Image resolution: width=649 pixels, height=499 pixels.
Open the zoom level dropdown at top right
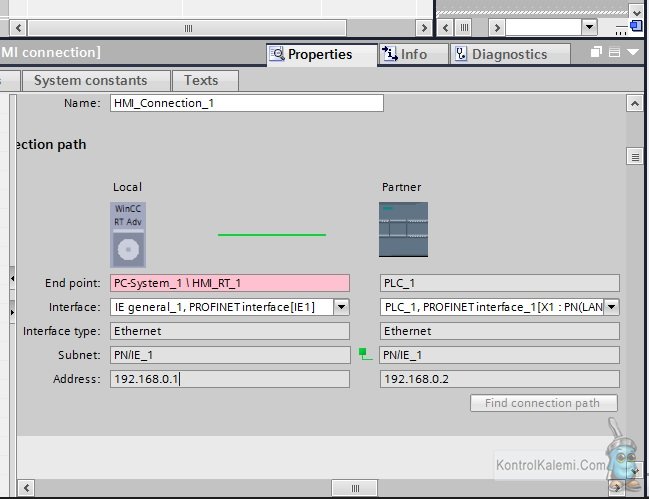pos(589,27)
